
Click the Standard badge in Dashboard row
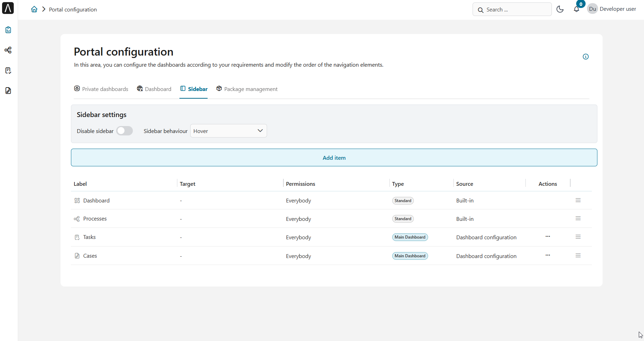pos(403,201)
